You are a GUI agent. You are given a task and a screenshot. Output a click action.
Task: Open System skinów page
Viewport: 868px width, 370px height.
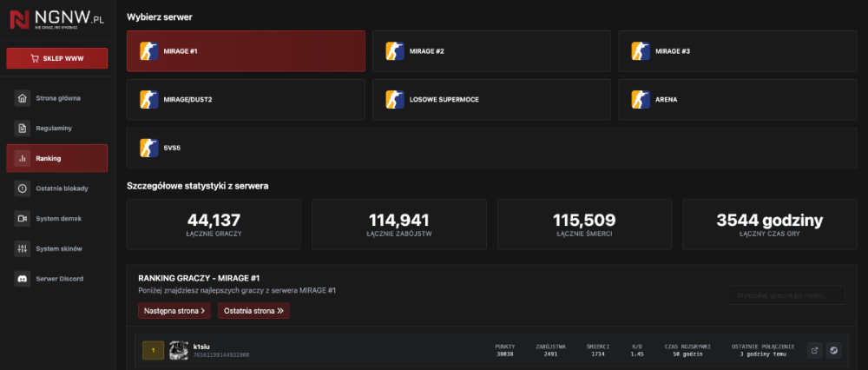pyautogui.click(x=57, y=248)
